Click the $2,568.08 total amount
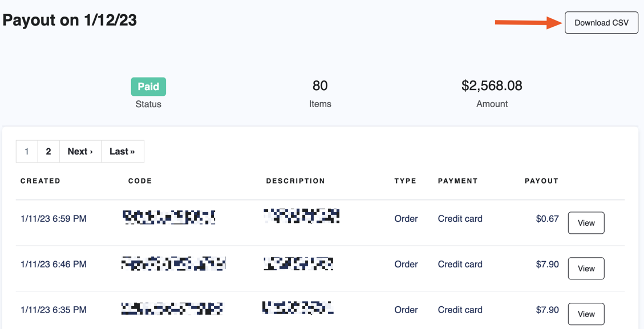This screenshot has height=329, width=644. pyautogui.click(x=492, y=86)
